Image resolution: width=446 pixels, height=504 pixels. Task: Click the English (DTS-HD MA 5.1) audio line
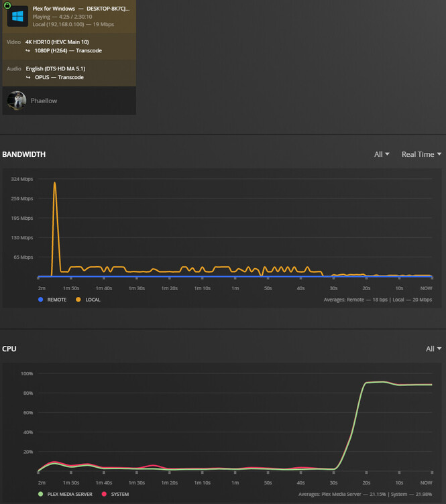coord(56,68)
